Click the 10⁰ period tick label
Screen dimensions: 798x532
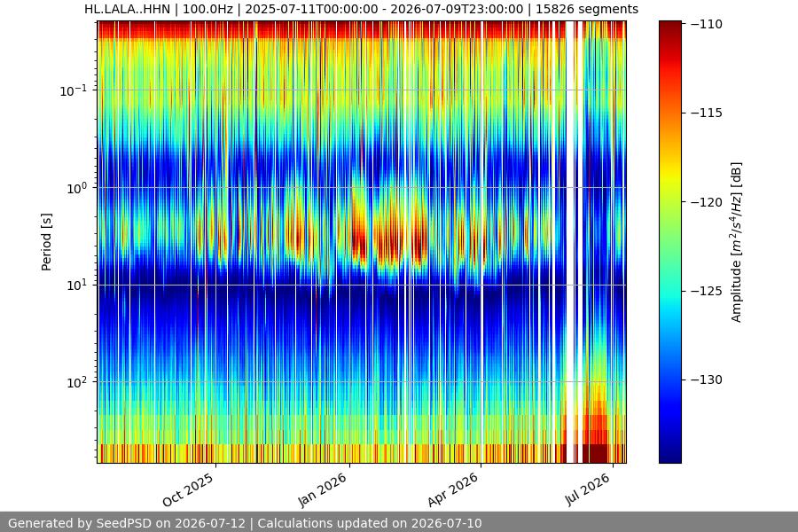(x=77, y=188)
